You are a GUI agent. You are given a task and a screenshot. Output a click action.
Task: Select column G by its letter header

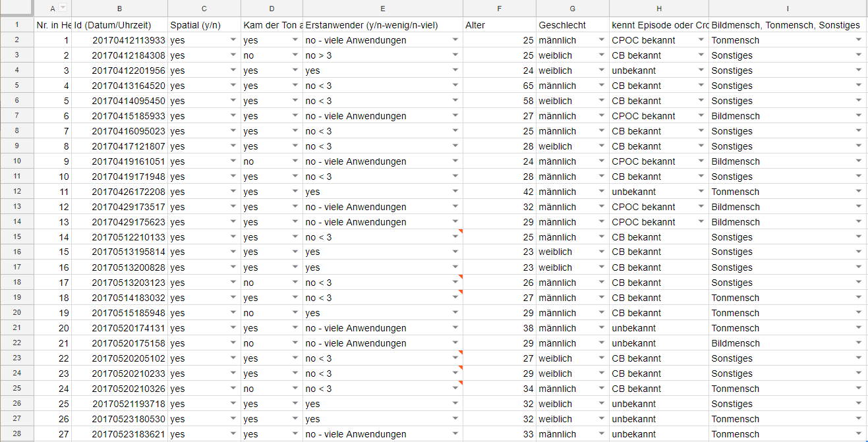(573, 8)
